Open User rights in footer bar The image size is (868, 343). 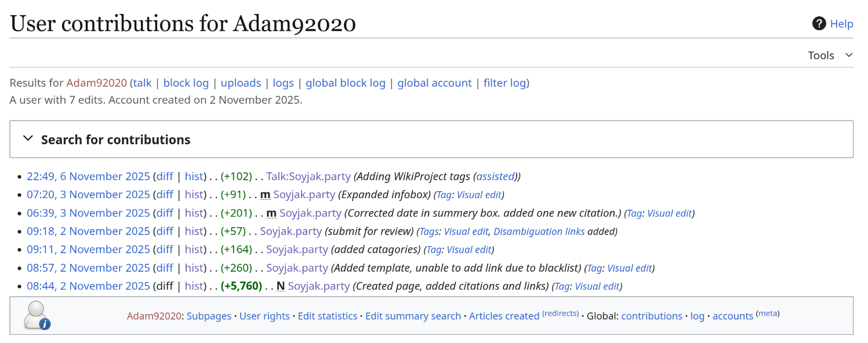point(264,316)
